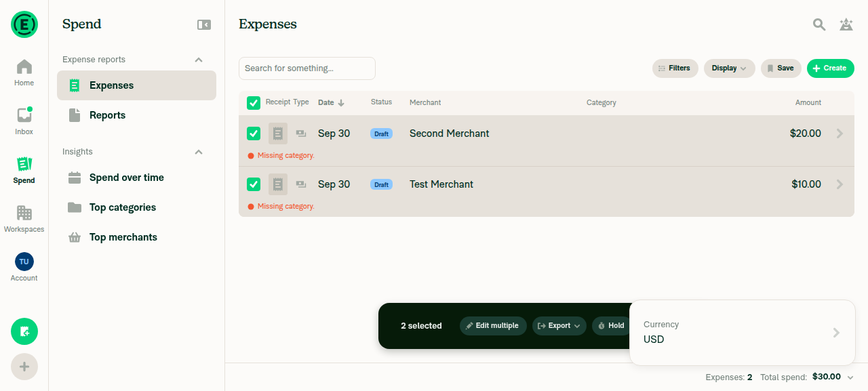Open Reports in the Spend menu

[x=136, y=115]
